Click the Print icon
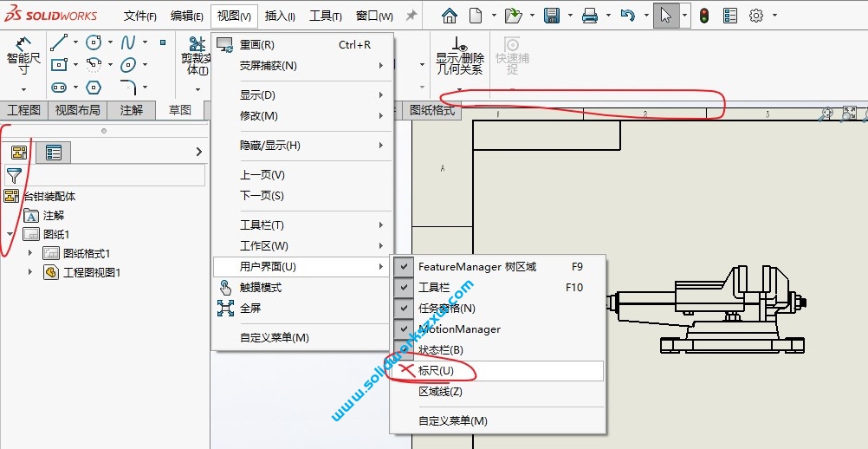Screen dimensions: 868x449 pyautogui.click(x=590, y=16)
